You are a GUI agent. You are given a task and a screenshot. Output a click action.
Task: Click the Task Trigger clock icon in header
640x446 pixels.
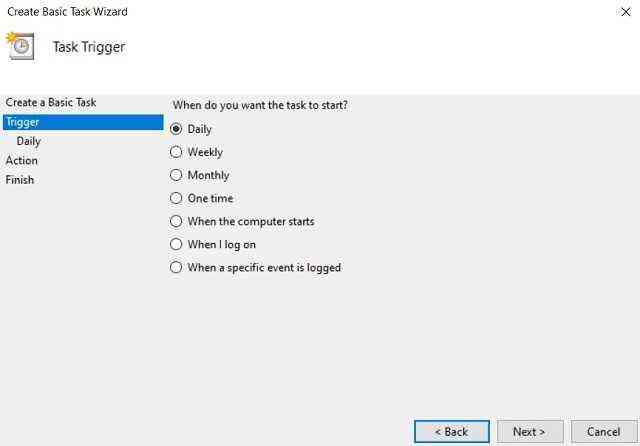coord(20,45)
